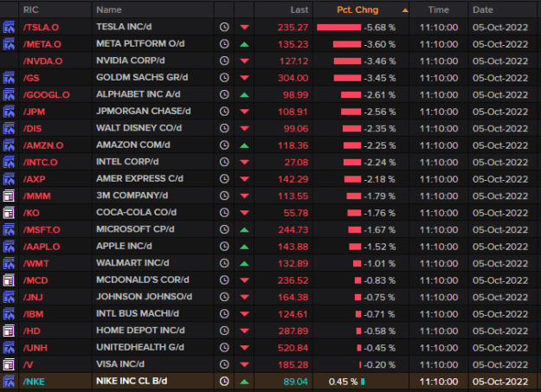The height and width of the screenshot is (392, 541).
Task: Open the /NKE ticker link
Action: click(34, 382)
